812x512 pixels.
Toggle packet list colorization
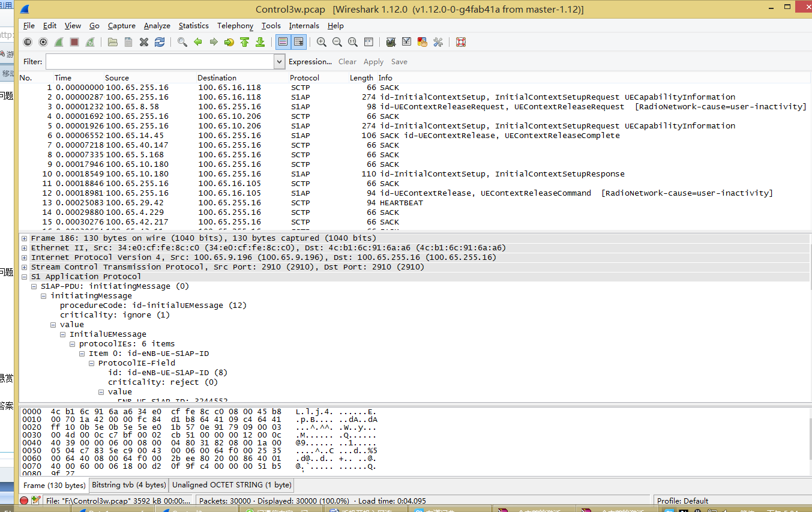click(x=283, y=42)
